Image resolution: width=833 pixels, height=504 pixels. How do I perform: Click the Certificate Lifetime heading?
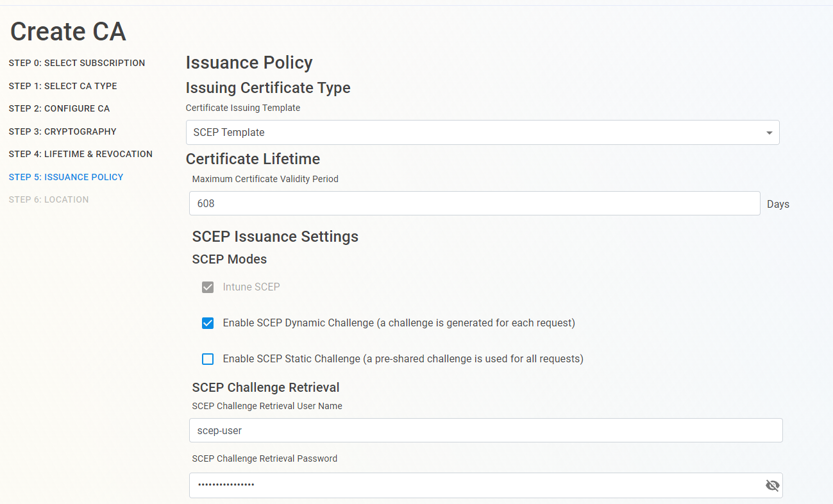click(253, 159)
